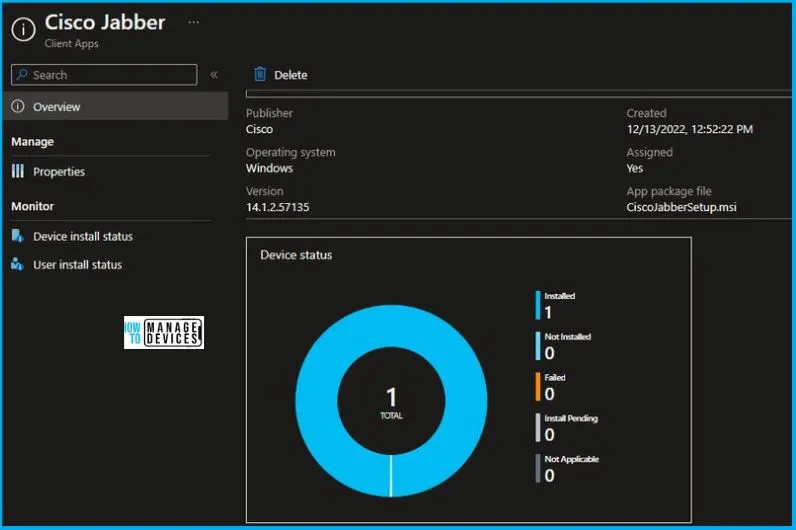
Task: Click the Failed orange legend swatch
Action: tap(538, 387)
